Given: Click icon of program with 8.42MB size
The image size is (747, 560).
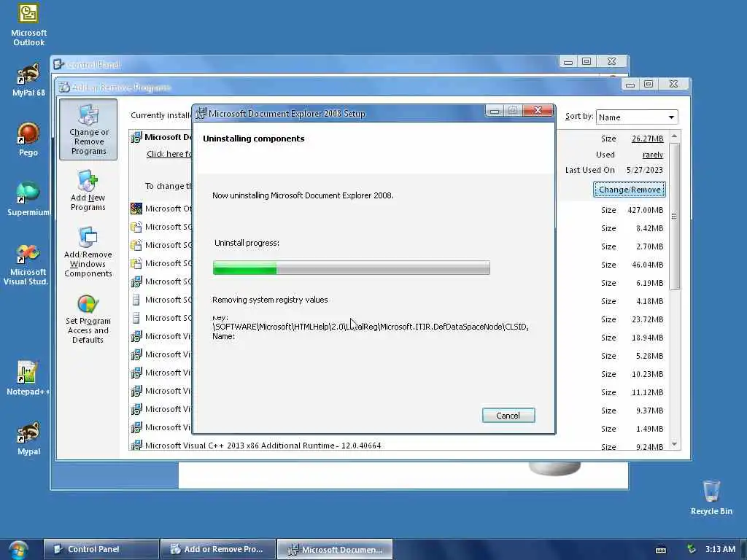Looking at the screenshot, I should pyautogui.click(x=136, y=227).
